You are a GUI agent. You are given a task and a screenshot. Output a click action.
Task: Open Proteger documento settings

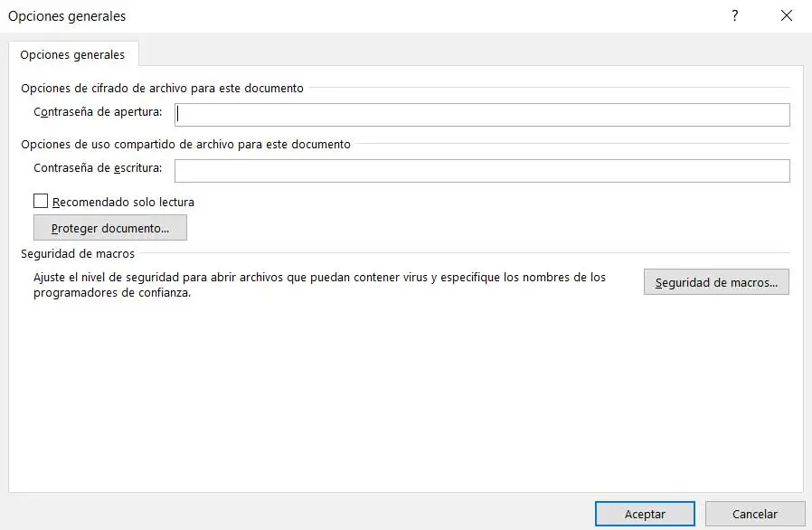click(x=109, y=228)
